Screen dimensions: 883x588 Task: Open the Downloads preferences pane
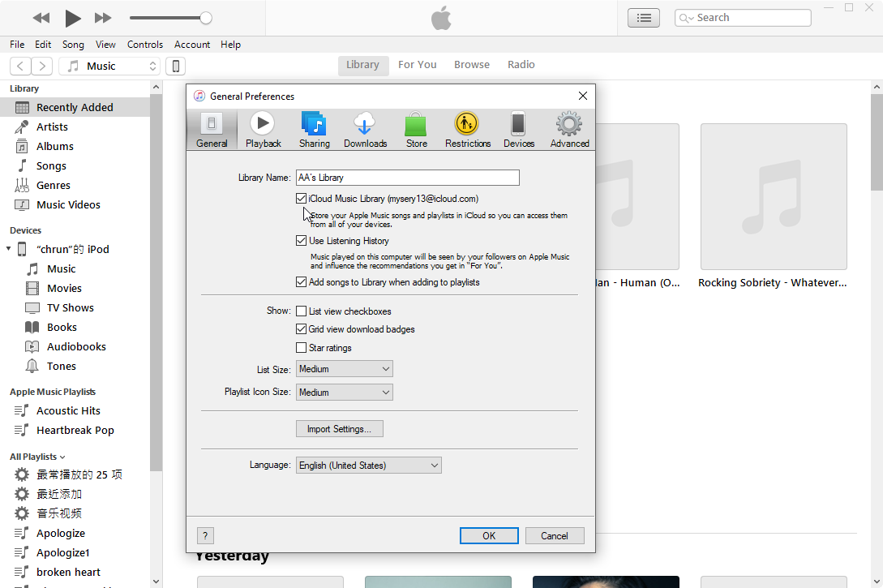coord(365,130)
